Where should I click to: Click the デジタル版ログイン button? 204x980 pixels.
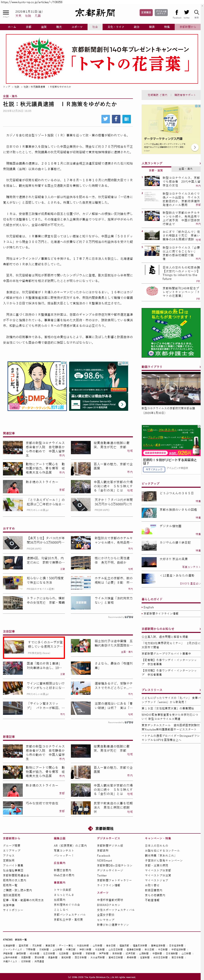point(161,12)
